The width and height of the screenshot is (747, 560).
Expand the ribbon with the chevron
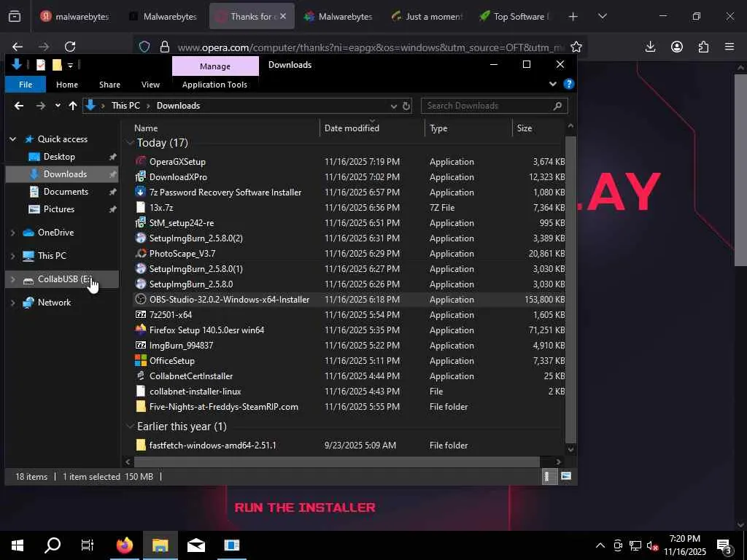pos(553,85)
